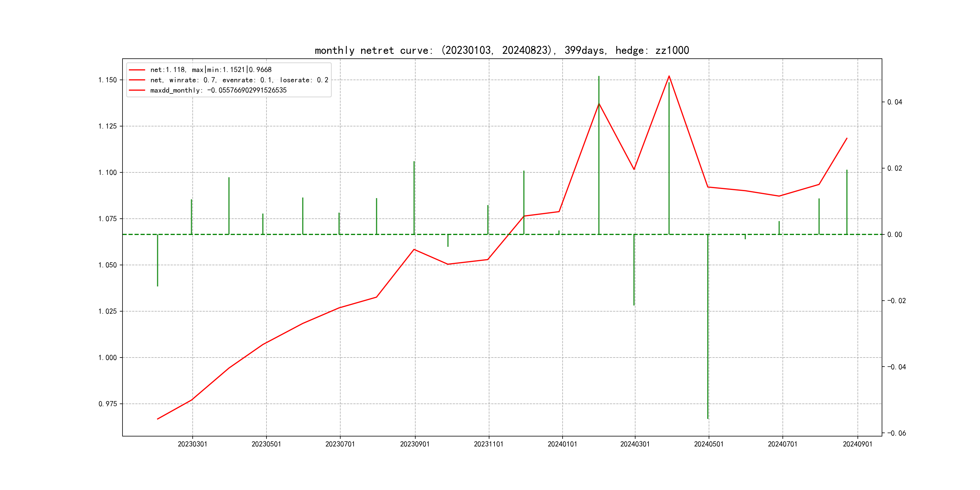Click the -0.06 right axis tick label
This screenshot has height=490, width=980.
[x=896, y=433]
